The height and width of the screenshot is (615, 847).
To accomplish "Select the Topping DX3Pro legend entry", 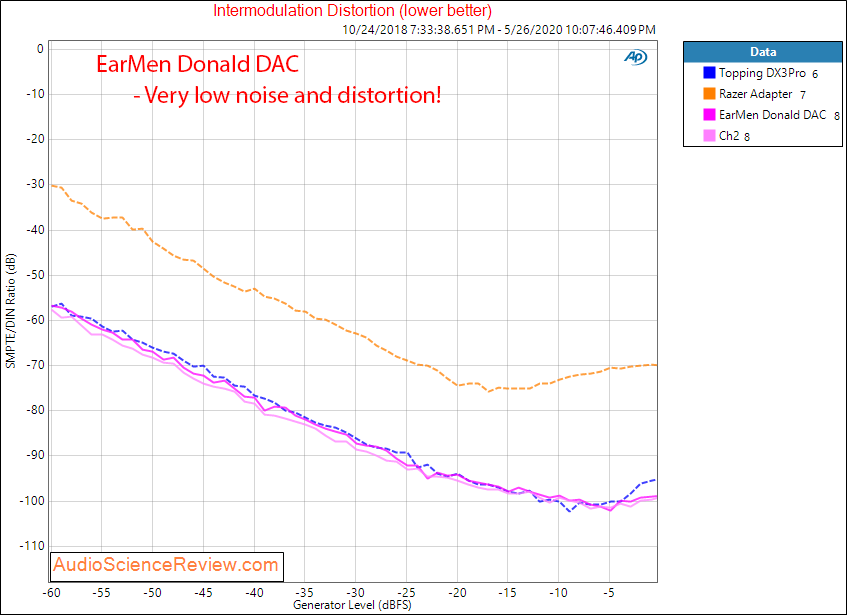I will pos(762,73).
